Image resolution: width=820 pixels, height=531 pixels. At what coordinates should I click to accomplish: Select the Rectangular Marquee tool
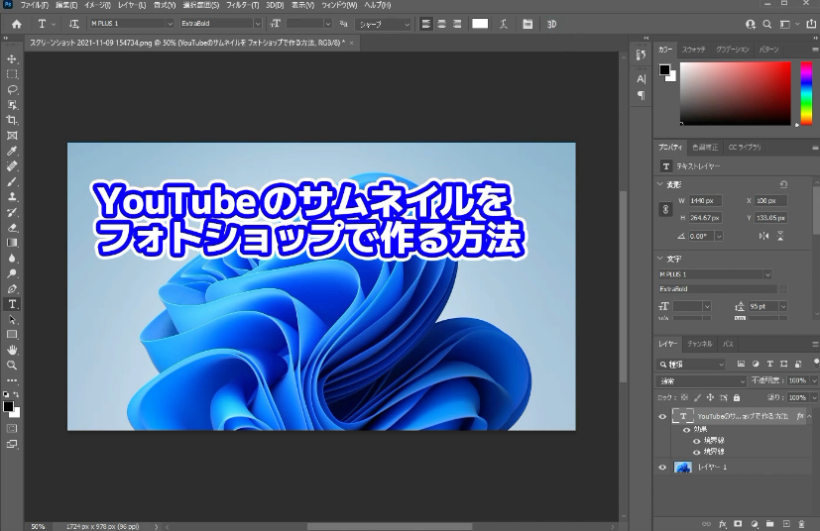coord(12,74)
